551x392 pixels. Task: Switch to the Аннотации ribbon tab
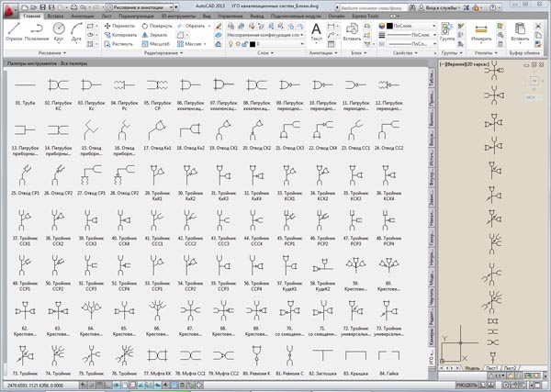tap(81, 17)
